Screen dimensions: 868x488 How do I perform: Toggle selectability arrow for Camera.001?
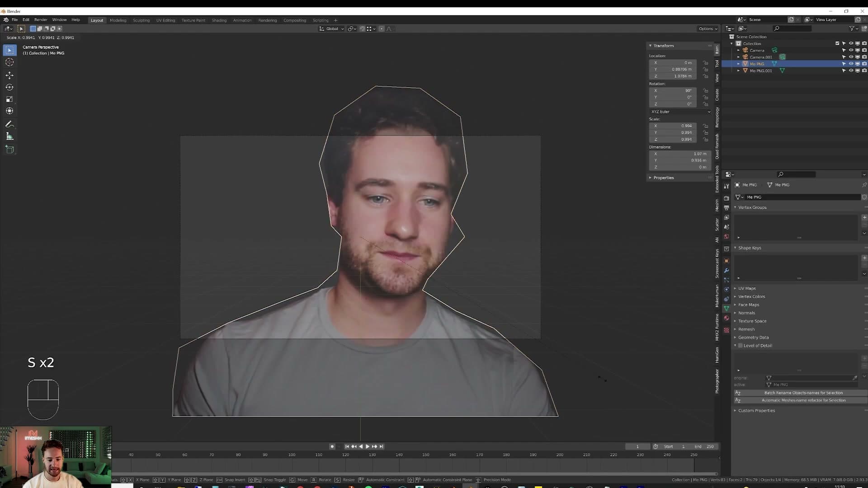click(x=844, y=57)
